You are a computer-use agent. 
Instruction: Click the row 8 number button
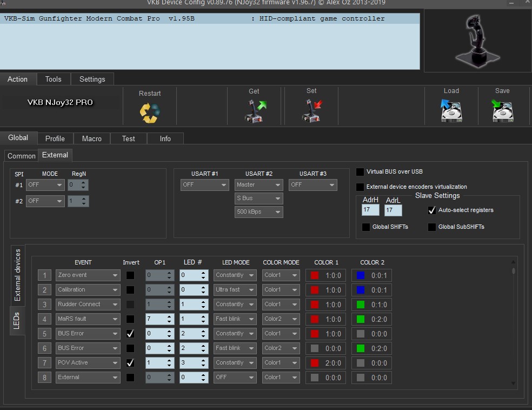point(45,378)
